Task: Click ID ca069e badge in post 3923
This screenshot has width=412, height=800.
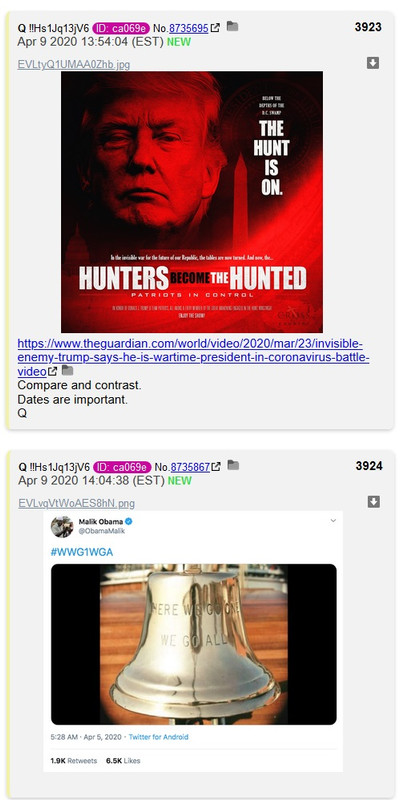Action: point(121,29)
